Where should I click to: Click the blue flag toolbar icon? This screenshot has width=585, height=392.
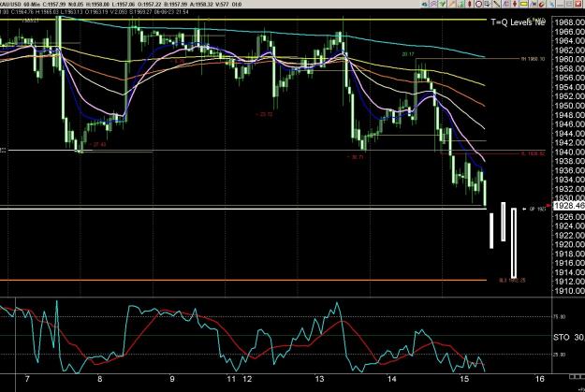(x=534, y=4)
